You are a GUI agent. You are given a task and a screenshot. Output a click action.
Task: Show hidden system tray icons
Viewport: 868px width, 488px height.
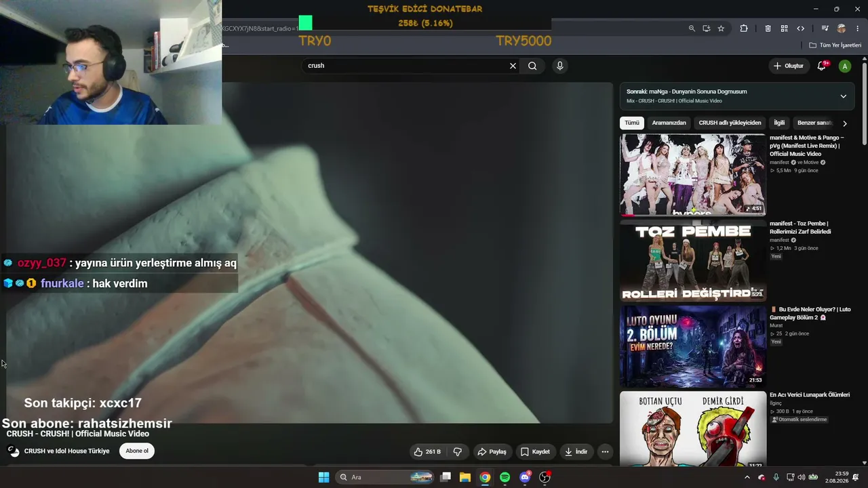tap(747, 477)
